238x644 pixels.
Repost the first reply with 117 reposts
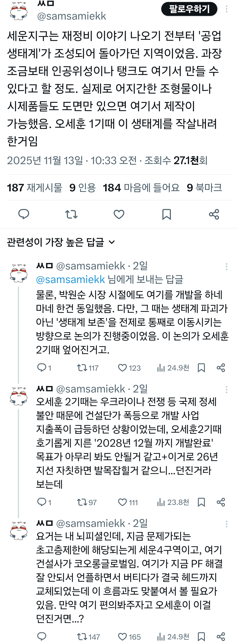point(82,368)
